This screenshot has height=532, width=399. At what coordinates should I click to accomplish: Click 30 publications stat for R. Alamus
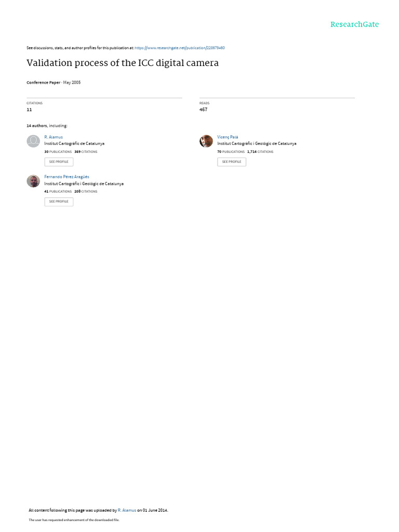click(58, 152)
